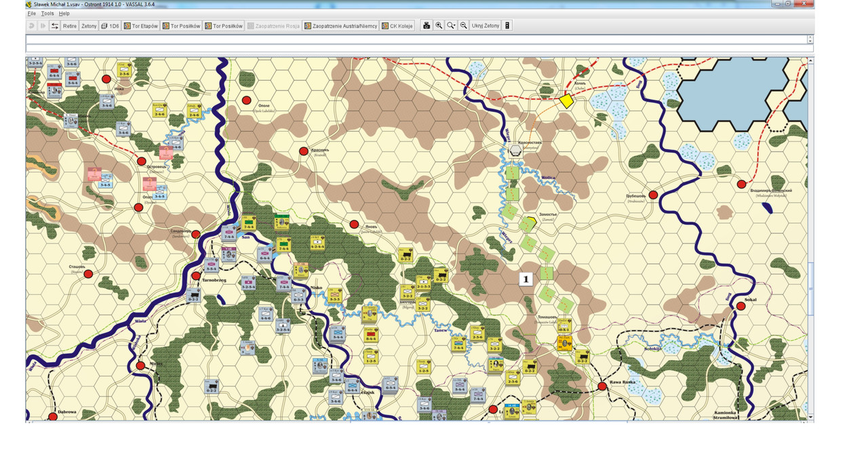Viewport: 868px width, 470px height.
Task: Click the Rawa Ruska red city dot
Action: (x=602, y=386)
